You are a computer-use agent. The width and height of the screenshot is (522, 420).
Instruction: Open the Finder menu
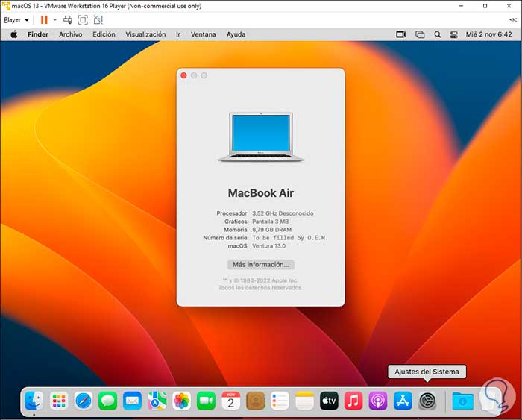coord(38,34)
